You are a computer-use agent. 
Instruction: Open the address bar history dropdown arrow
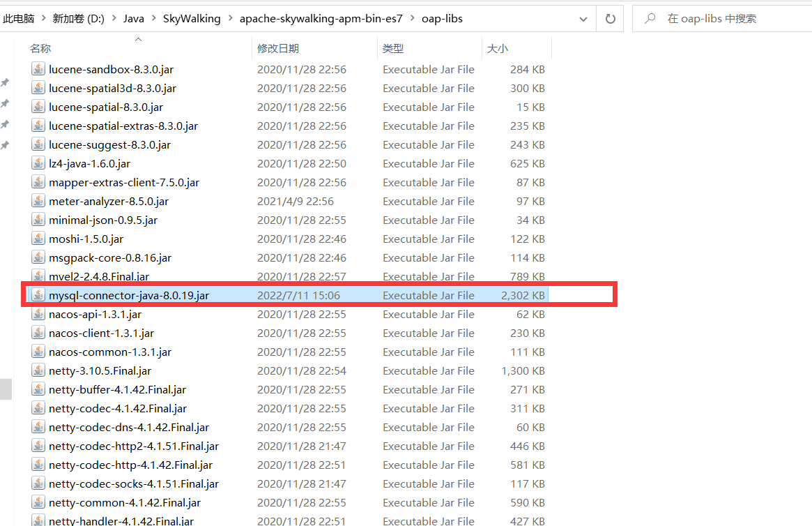584,19
